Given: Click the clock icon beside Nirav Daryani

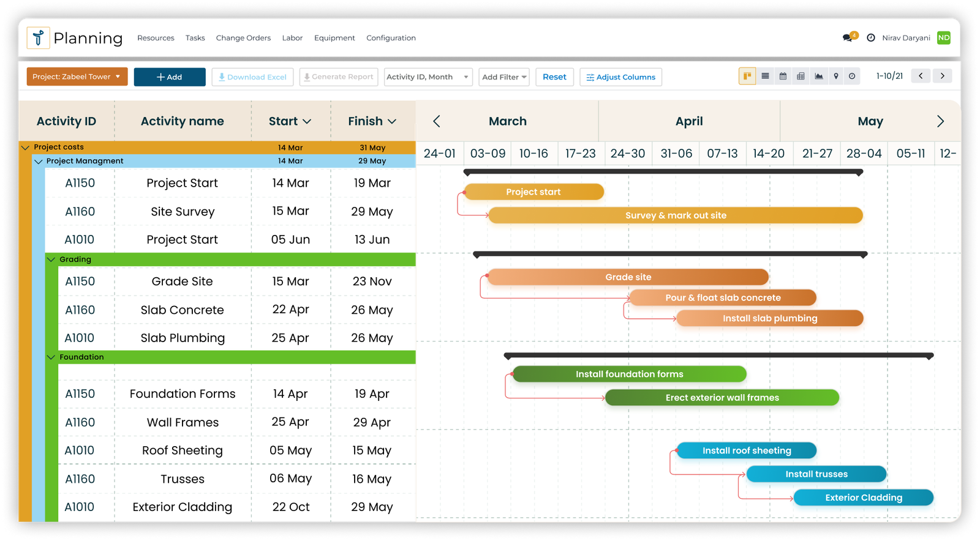Looking at the screenshot, I should pyautogui.click(x=871, y=38).
